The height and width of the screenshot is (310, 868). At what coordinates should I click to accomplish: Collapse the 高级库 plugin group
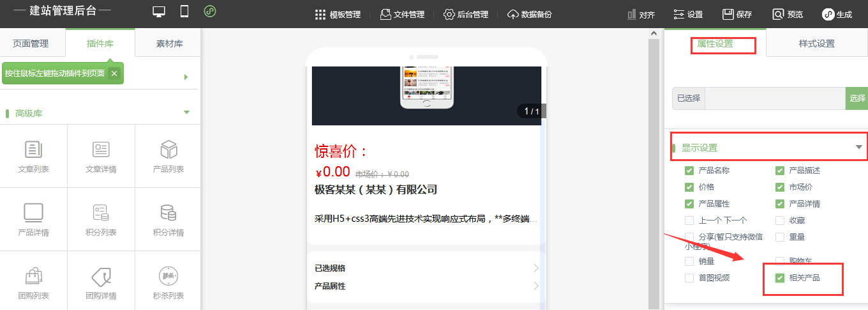[186, 112]
